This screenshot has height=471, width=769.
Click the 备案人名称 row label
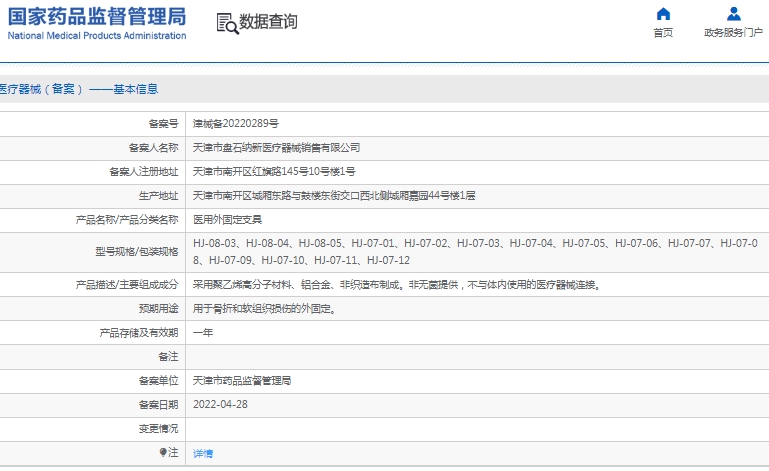coord(154,148)
